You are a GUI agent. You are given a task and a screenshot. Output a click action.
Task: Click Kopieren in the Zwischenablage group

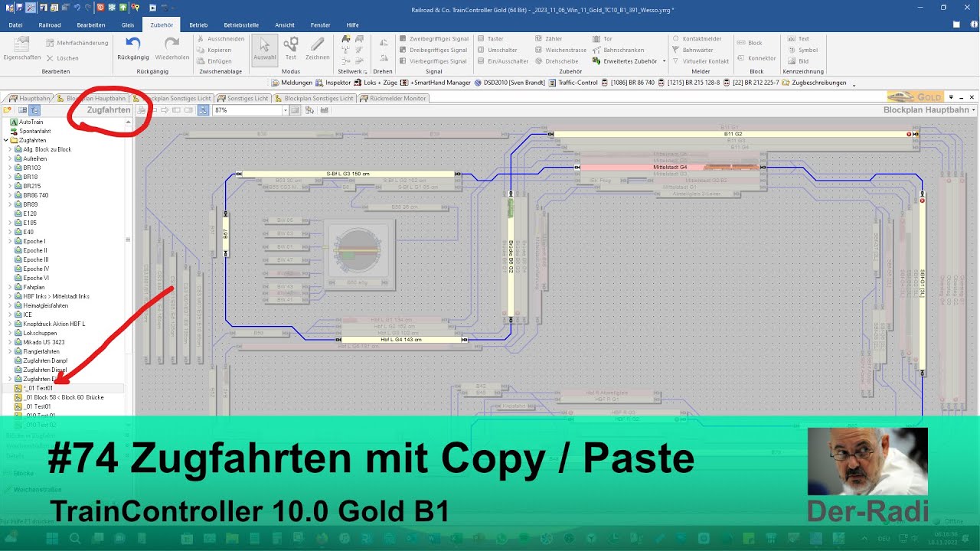tap(214, 50)
